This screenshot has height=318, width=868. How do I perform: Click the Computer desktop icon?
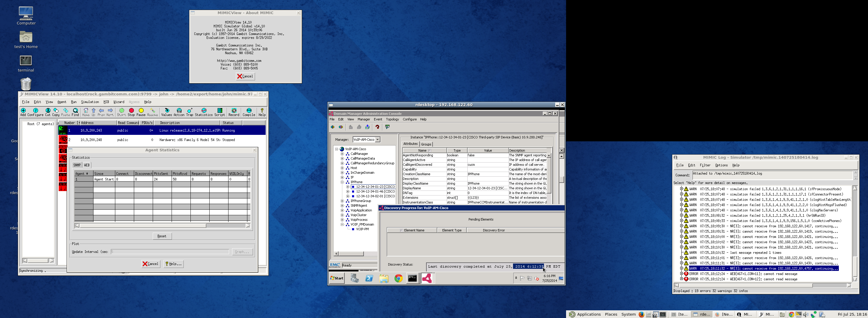tap(26, 16)
